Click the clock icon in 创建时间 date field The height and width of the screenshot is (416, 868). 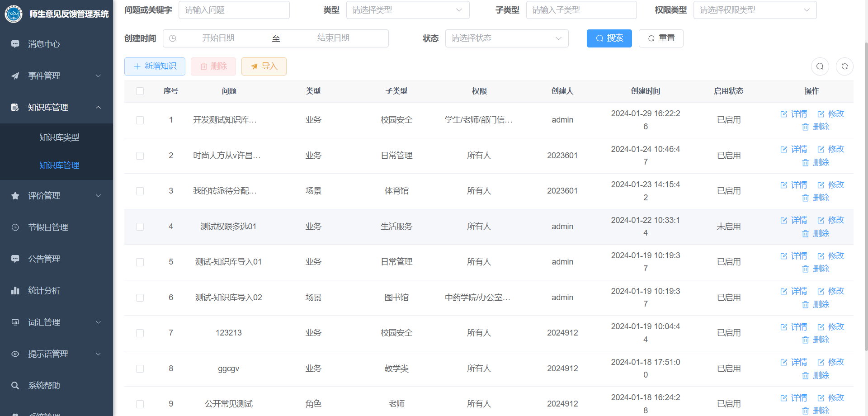coord(173,38)
